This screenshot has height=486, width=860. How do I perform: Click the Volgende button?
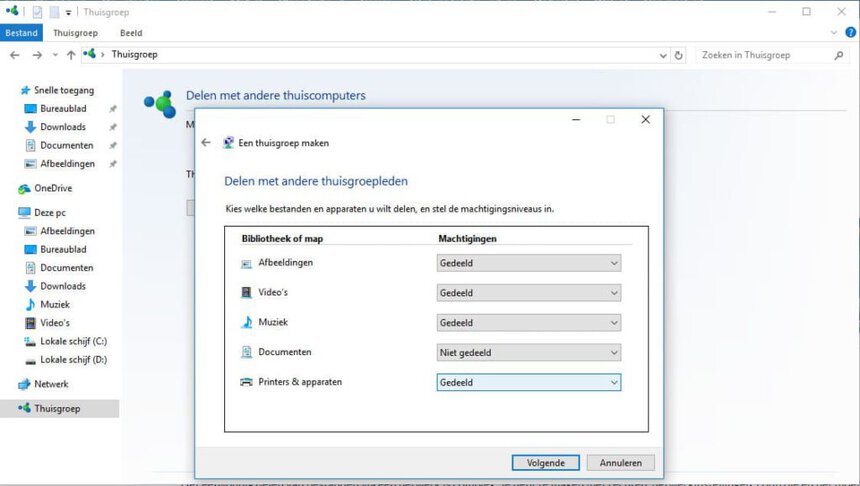546,463
